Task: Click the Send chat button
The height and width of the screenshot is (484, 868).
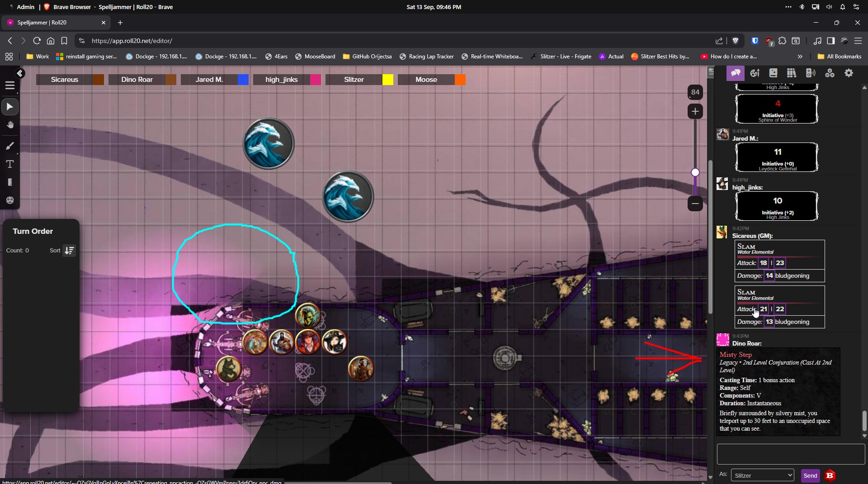Action: [810, 475]
